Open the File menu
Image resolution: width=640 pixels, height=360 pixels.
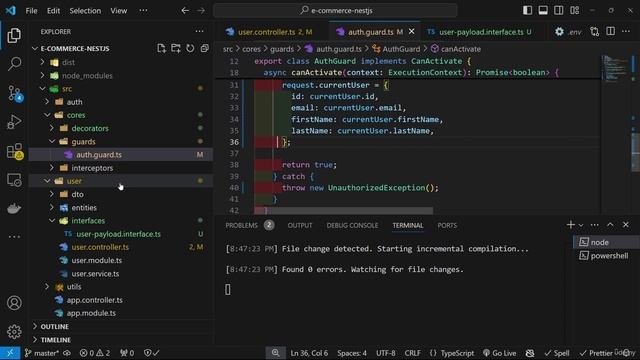[31, 11]
